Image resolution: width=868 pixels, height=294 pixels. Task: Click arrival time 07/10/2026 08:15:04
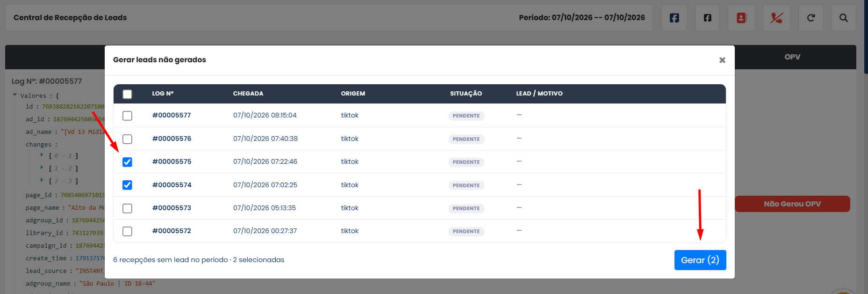[x=265, y=115]
